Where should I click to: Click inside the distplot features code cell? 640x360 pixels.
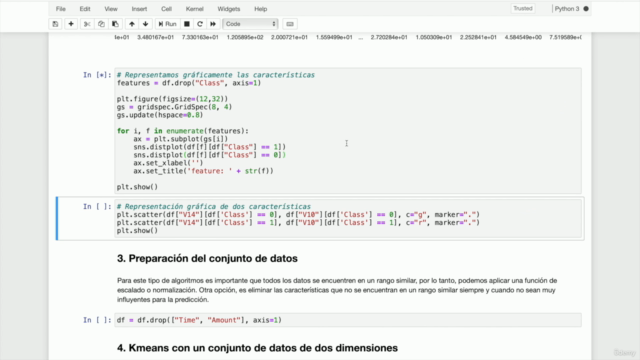[x=348, y=131]
